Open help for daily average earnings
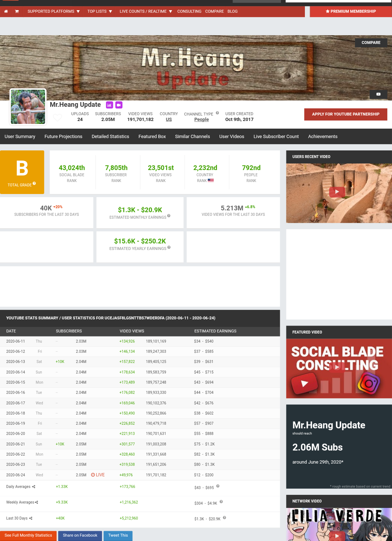The height and width of the screenshot is (541, 392). click(x=218, y=486)
